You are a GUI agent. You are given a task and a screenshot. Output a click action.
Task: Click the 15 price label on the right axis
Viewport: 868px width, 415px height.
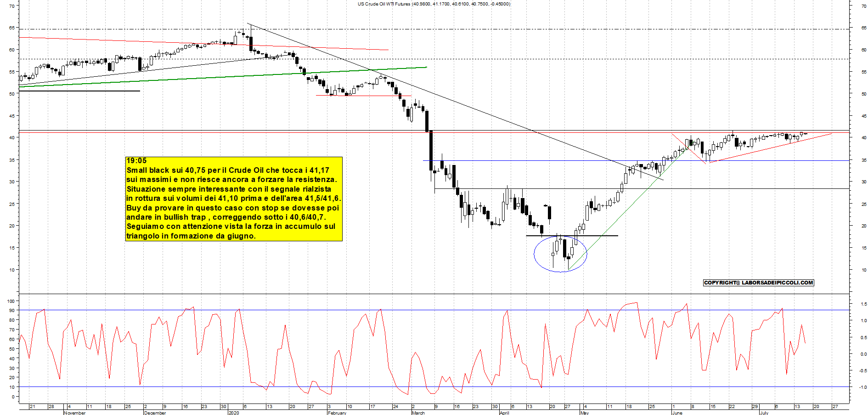[x=864, y=248]
